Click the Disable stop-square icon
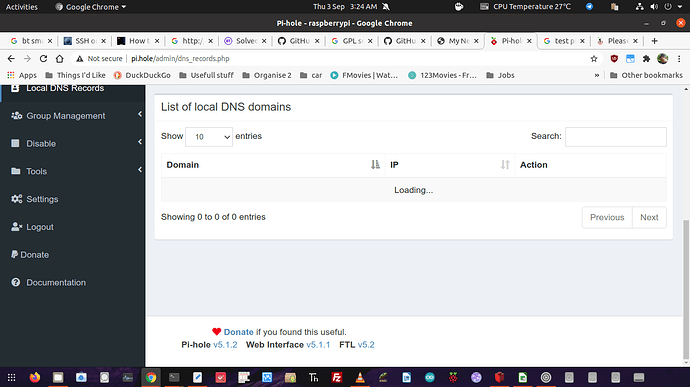The width and height of the screenshot is (690, 387). point(15,143)
